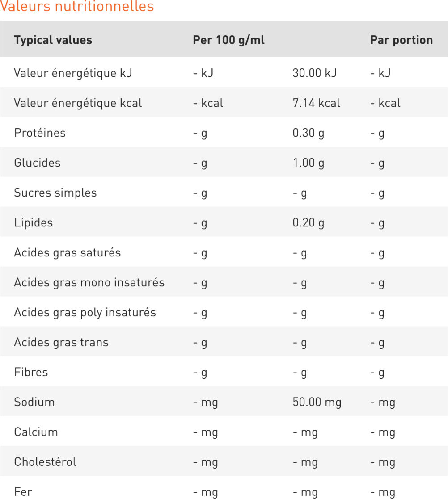Click the 7.14 kcal value
This screenshot has width=448, height=499.
(316, 103)
